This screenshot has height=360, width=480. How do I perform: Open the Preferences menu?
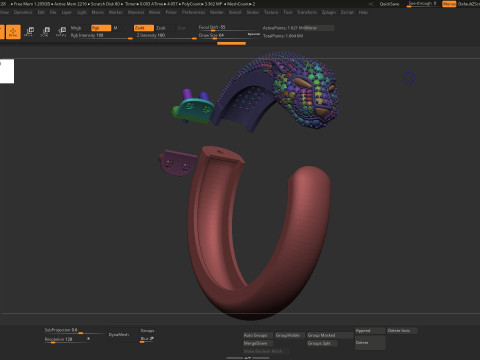(x=194, y=12)
